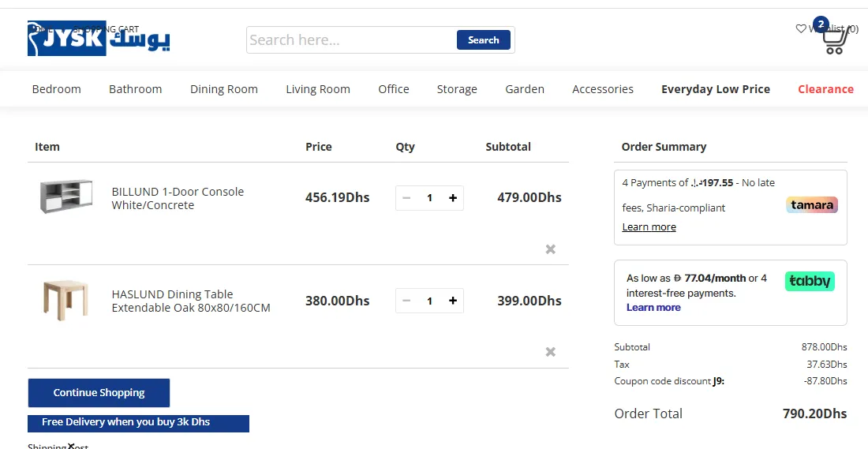Open the Living Room category
Viewport: 868px width, 449px height.
[x=318, y=89]
